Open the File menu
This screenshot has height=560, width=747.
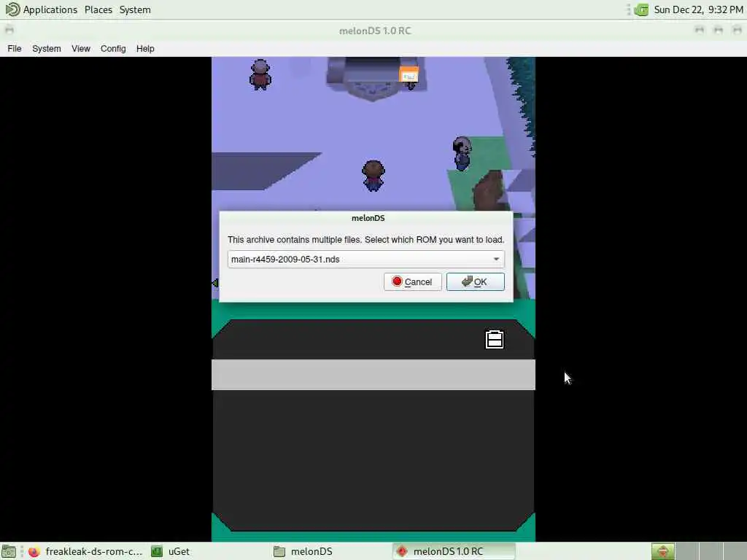coord(15,49)
